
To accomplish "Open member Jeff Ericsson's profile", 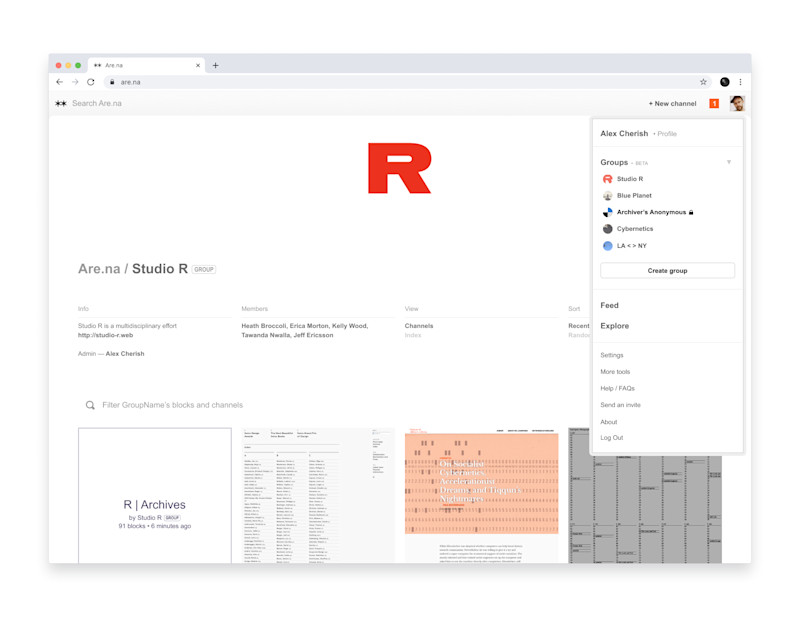I will (313, 335).
